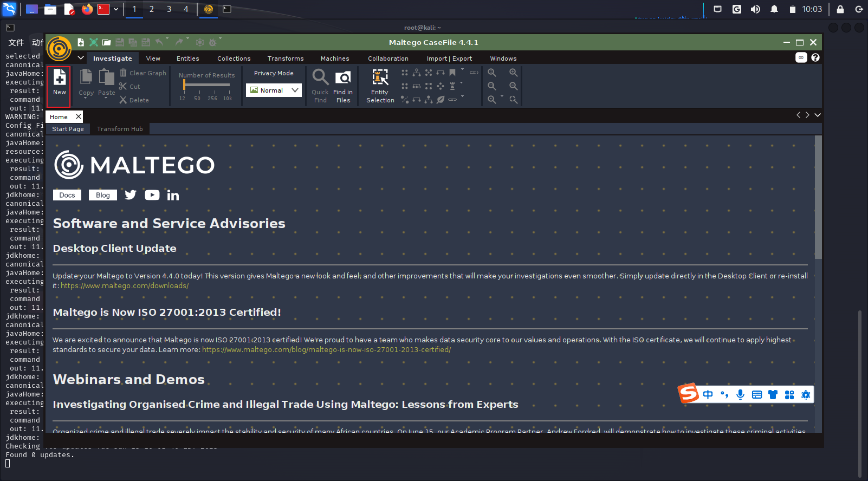
Task: Open Maltego YouTube channel icon
Action: click(x=152, y=195)
